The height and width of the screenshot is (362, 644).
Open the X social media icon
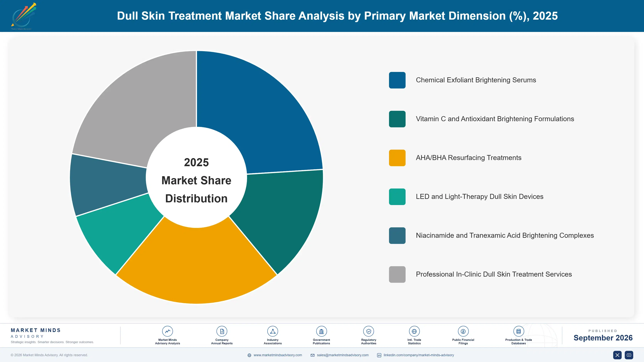(617, 355)
